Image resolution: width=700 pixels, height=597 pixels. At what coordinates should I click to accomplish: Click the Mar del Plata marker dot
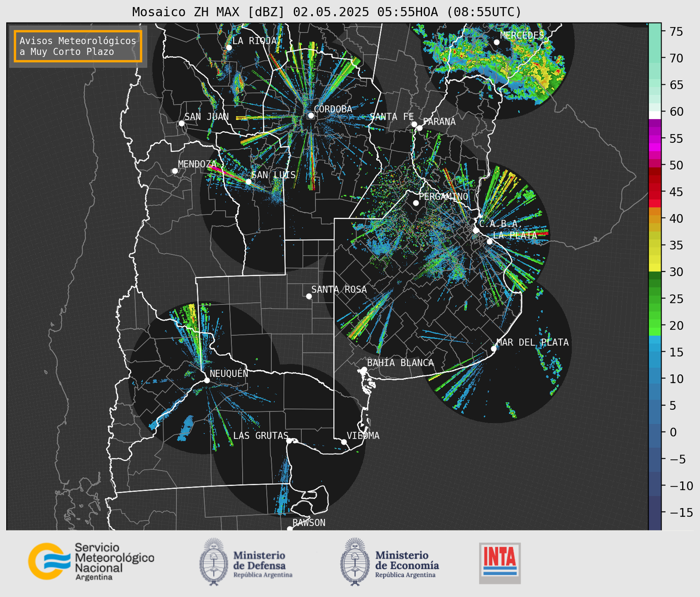[494, 348]
